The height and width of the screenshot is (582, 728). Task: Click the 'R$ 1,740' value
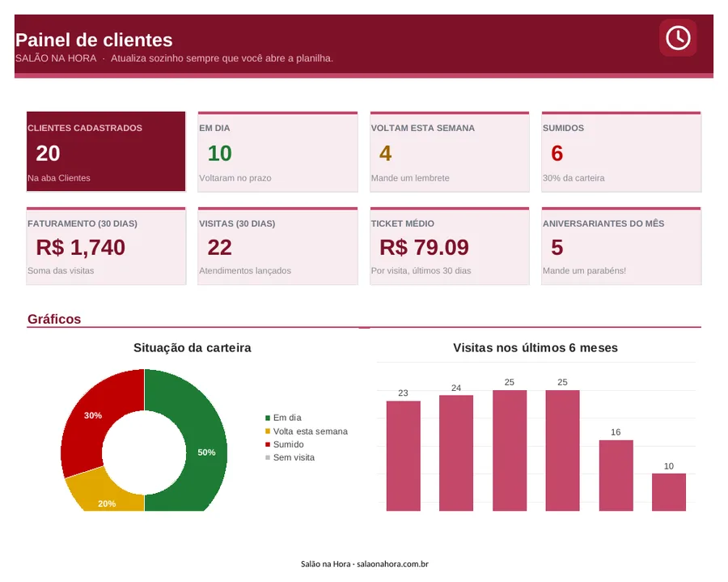(80, 247)
